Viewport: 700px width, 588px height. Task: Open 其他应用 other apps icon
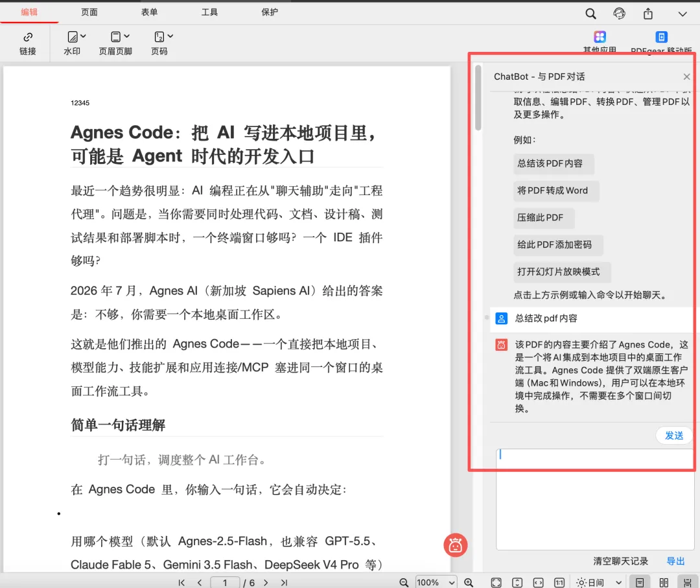coord(600,36)
